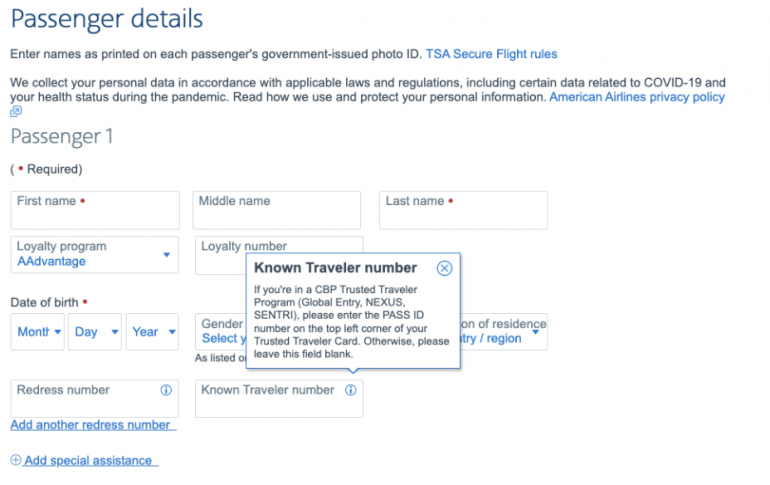This screenshot has height=485, width=770.
Task: Open American Airlines privacy policy link
Action: (637, 97)
